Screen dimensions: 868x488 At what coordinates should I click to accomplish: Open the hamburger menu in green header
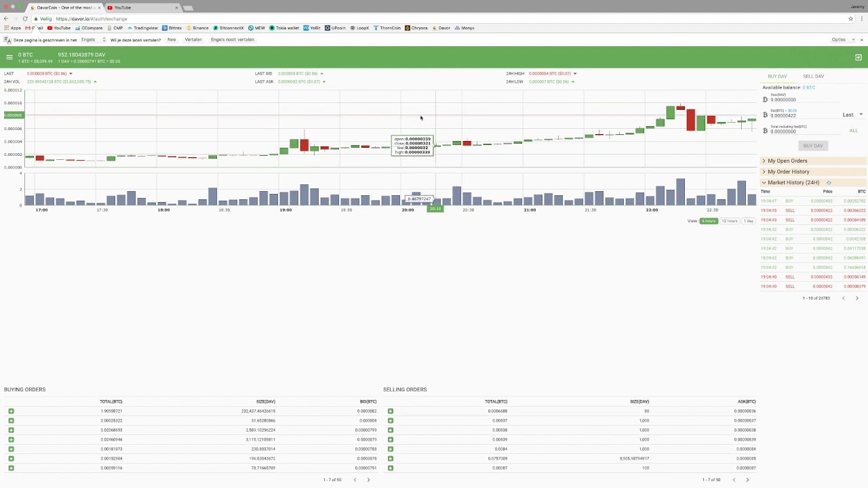pyautogui.click(x=9, y=58)
